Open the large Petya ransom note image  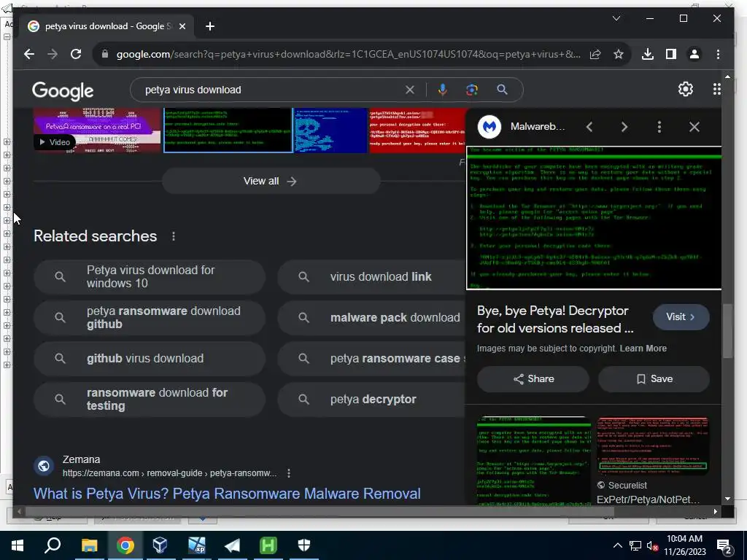(594, 218)
